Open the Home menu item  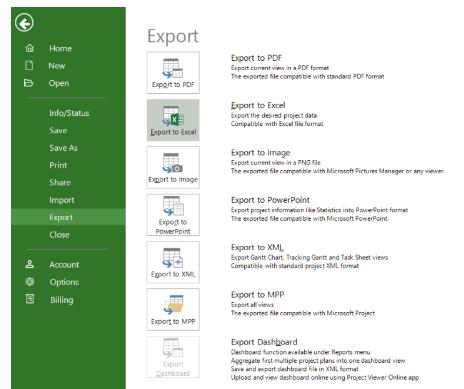point(60,49)
